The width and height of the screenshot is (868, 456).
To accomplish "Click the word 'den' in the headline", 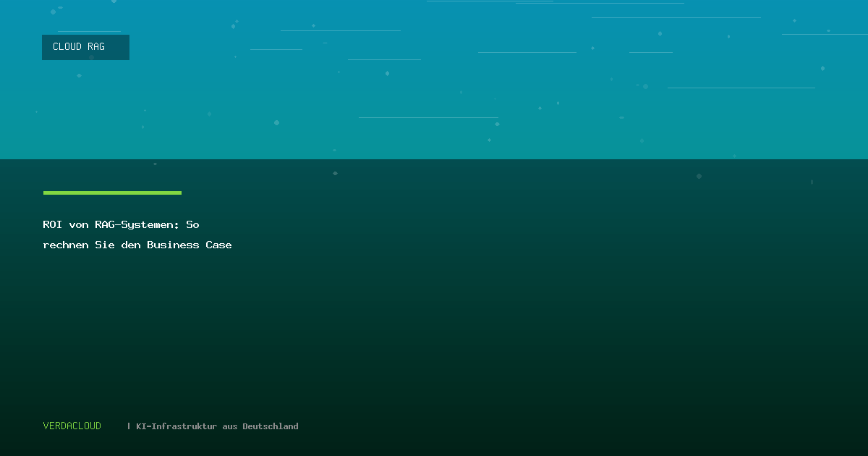I will (131, 245).
